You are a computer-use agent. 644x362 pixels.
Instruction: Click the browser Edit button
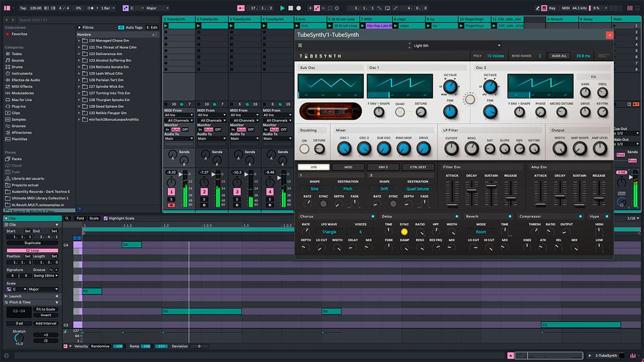(x=153, y=27)
